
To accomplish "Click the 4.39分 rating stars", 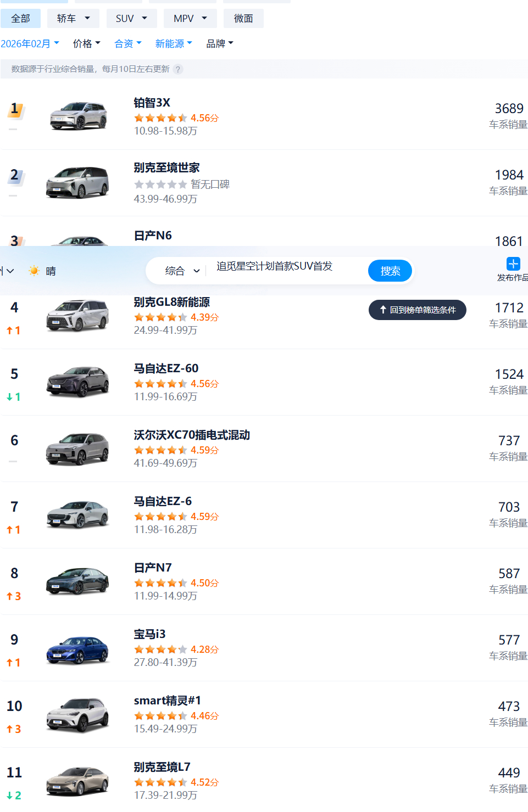I will point(160,317).
